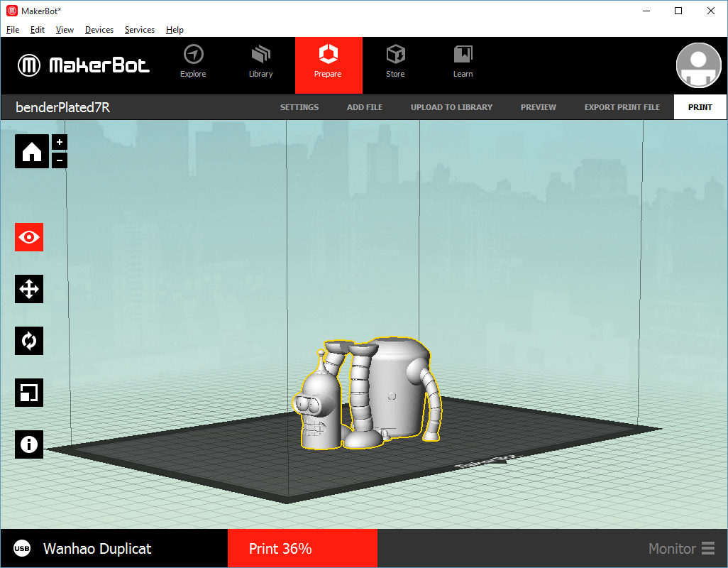Click EXPORT PRINT FILE
This screenshot has width=728, height=568.
(622, 107)
